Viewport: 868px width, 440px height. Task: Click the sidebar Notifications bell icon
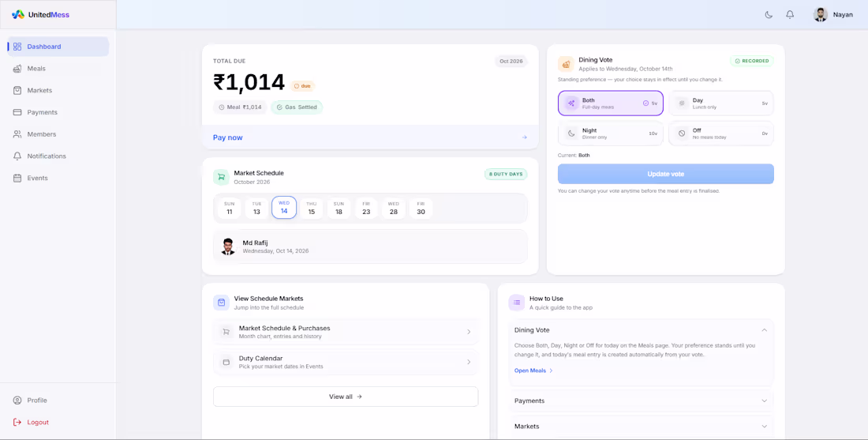coord(17,156)
